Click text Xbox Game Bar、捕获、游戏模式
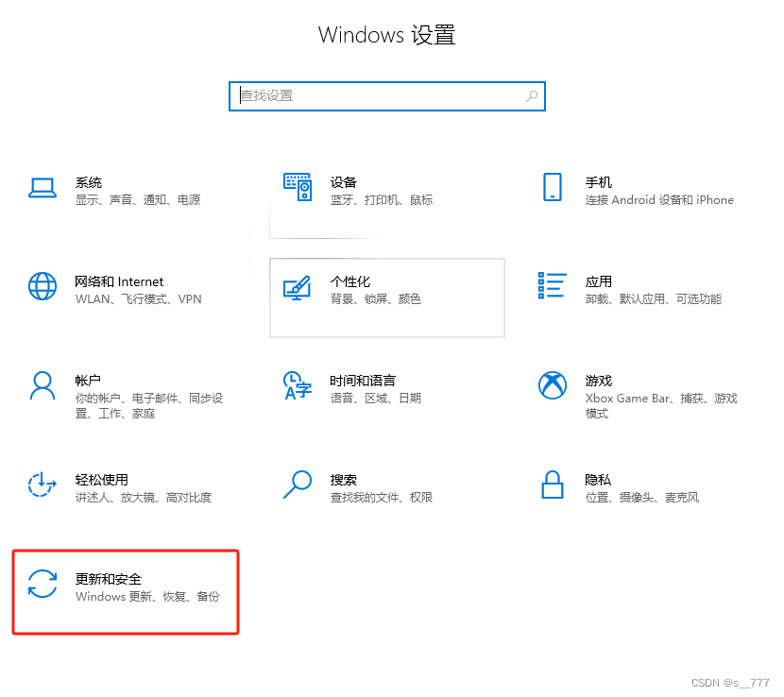The image size is (784, 697). [x=661, y=405]
